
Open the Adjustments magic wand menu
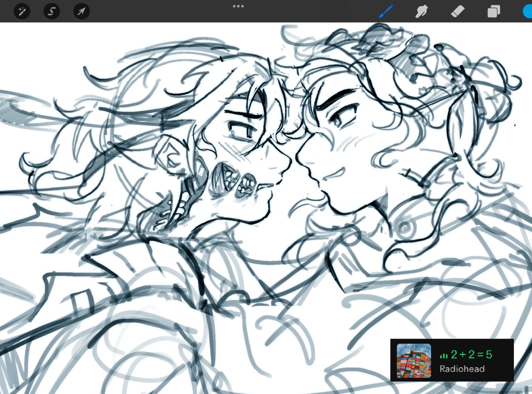(21, 12)
